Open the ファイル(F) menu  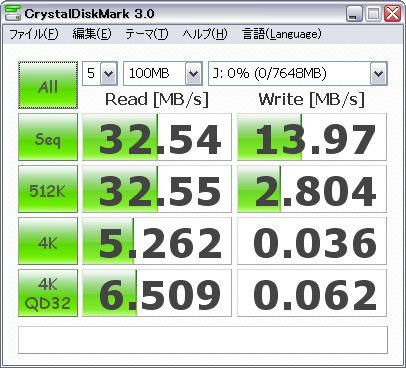pyautogui.click(x=34, y=34)
